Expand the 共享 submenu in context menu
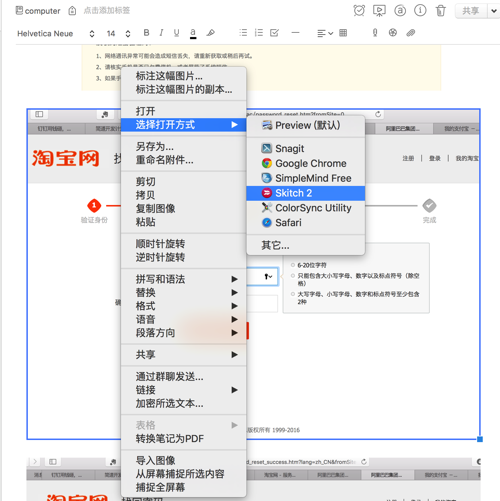 [184, 355]
